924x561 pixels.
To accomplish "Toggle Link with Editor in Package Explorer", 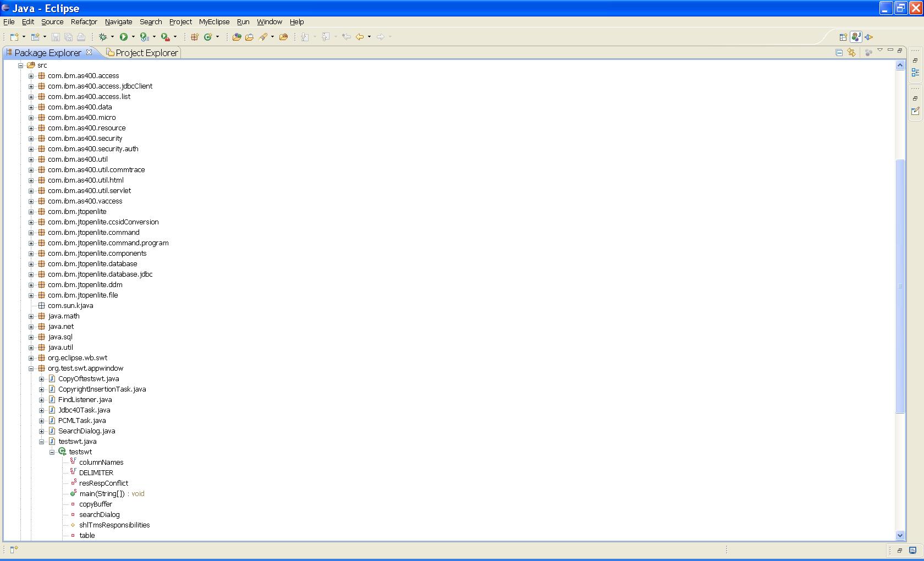I will pyautogui.click(x=851, y=52).
